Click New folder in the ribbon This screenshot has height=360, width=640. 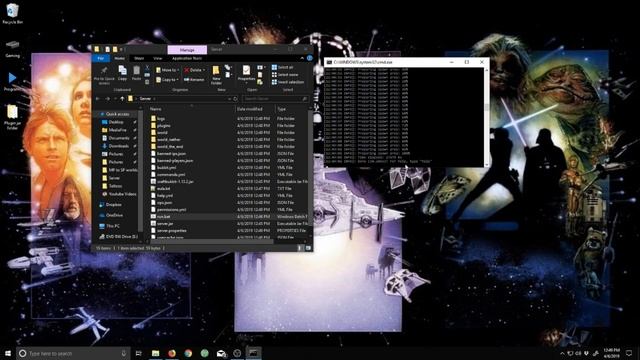216,74
